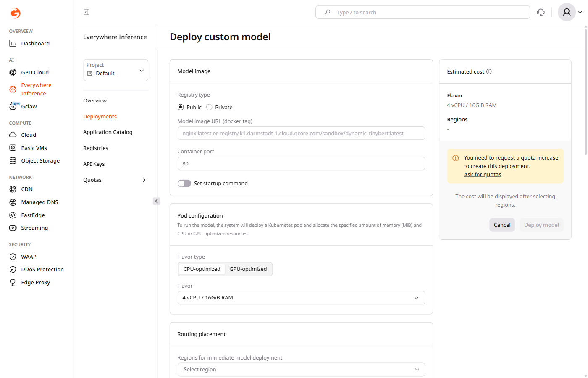Open Gclaw beta section
This screenshot has height=378, width=588.
pyautogui.click(x=24, y=106)
